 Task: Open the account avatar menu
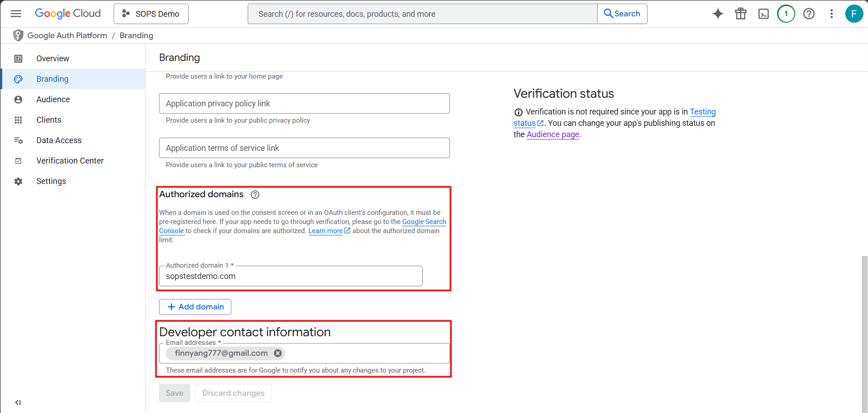(x=853, y=14)
